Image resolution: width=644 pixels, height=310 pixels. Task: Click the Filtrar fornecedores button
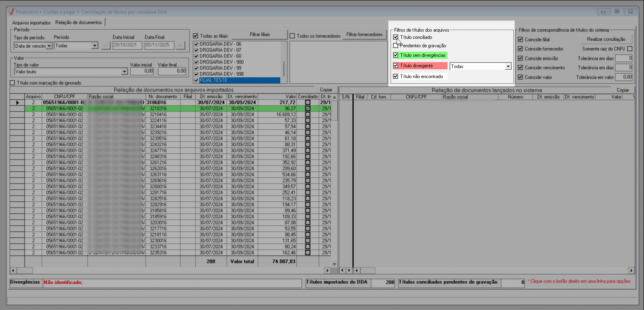365,35
